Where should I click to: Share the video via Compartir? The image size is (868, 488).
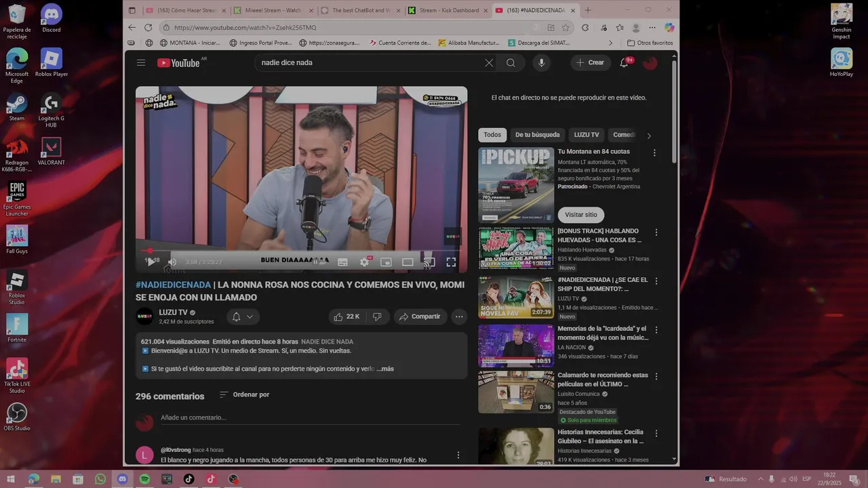pos(420,317)
